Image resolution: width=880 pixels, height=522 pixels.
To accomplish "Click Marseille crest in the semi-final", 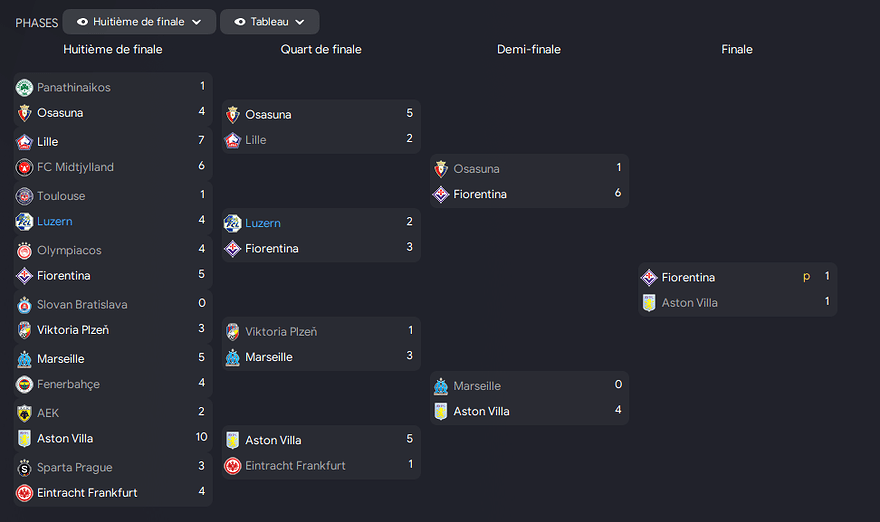I will coord(441,386).
